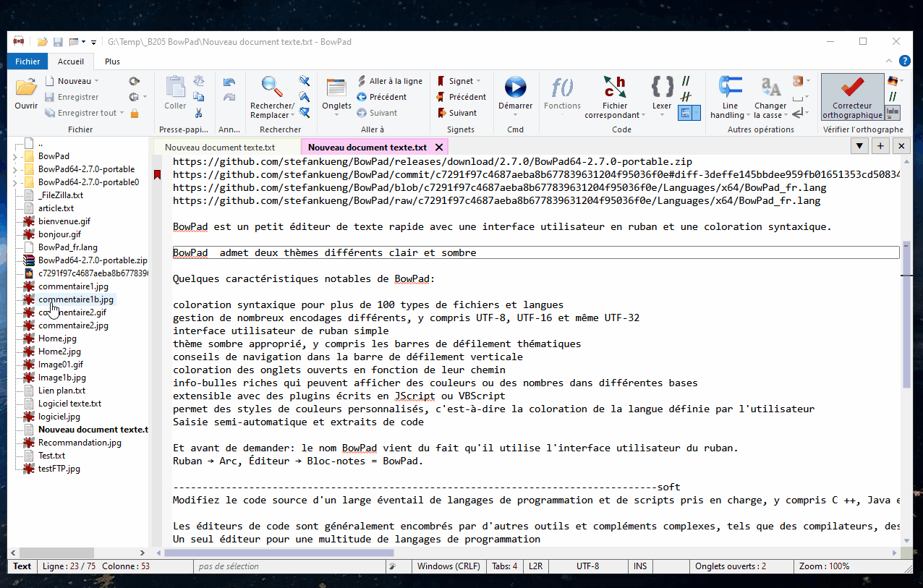923x588 pixels.
Task: Click the scissors cut icon
Action: [x=198, y=113]
